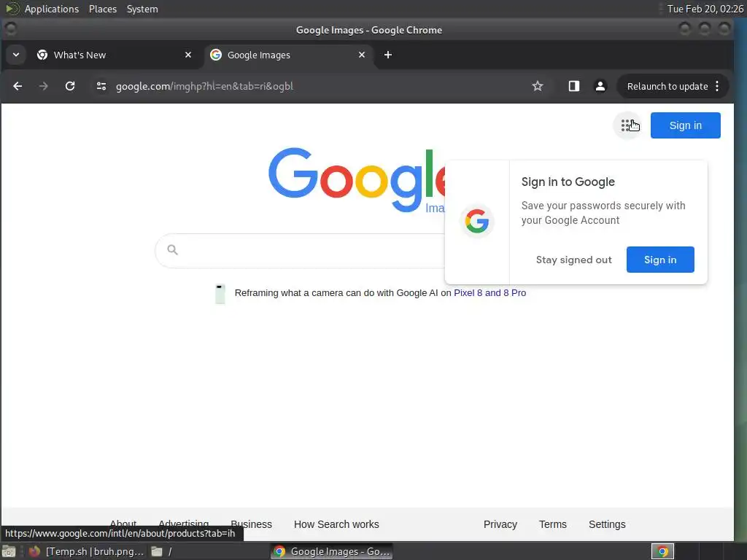Open the Settings footer menu
747x560 pixels.
pyautogui.click(x=607, y=524)
